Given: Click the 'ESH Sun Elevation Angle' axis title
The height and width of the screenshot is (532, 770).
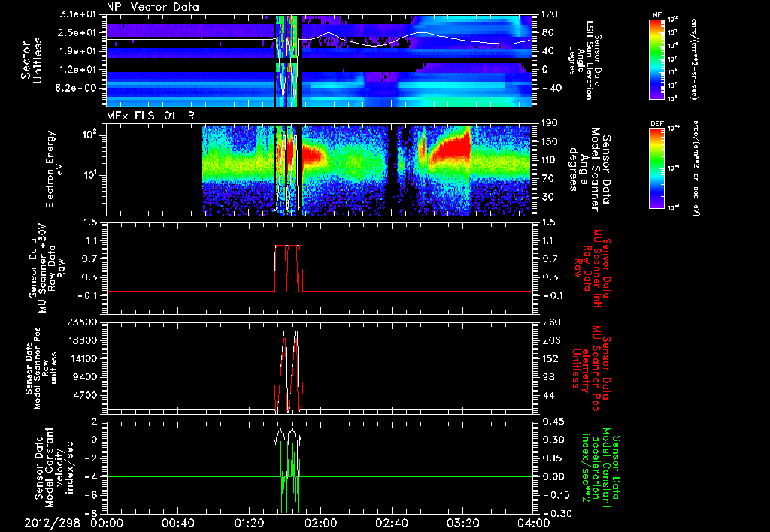Looking at the screenshot, I should pos(586,60).
